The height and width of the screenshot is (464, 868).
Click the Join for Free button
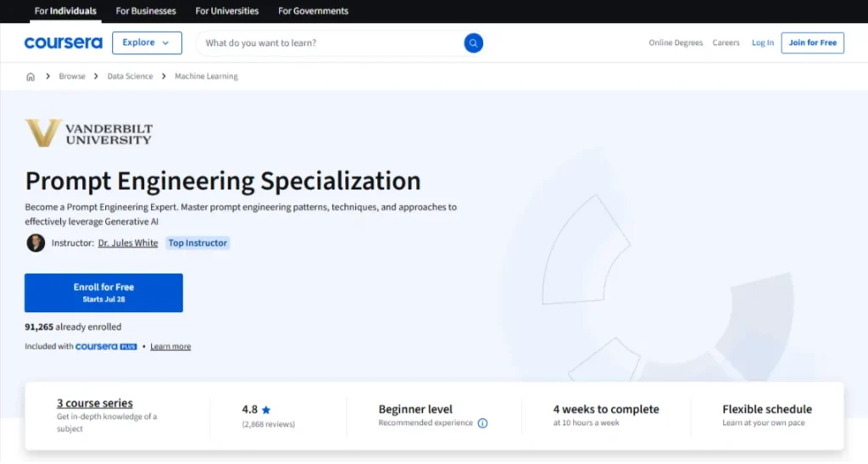tap(813, 42)
